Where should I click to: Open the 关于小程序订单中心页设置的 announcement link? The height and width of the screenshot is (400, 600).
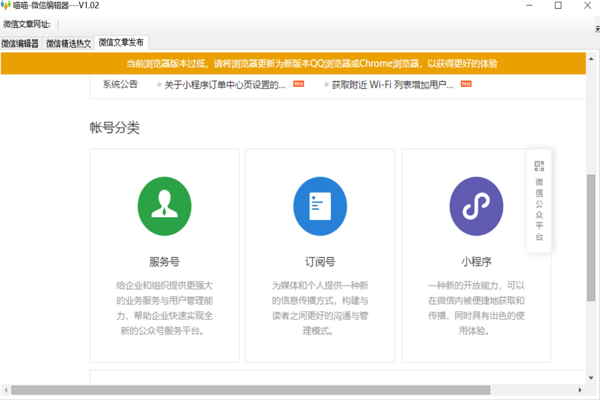(225, 85)
